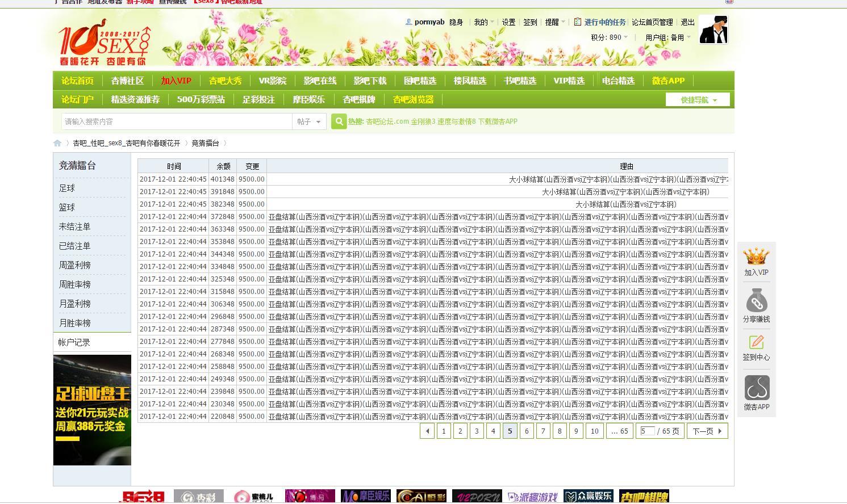This screenshot has width=847, height=504.
Task: Expand the 提醒 notifications dropdown
Action: (x=555, y=22)
